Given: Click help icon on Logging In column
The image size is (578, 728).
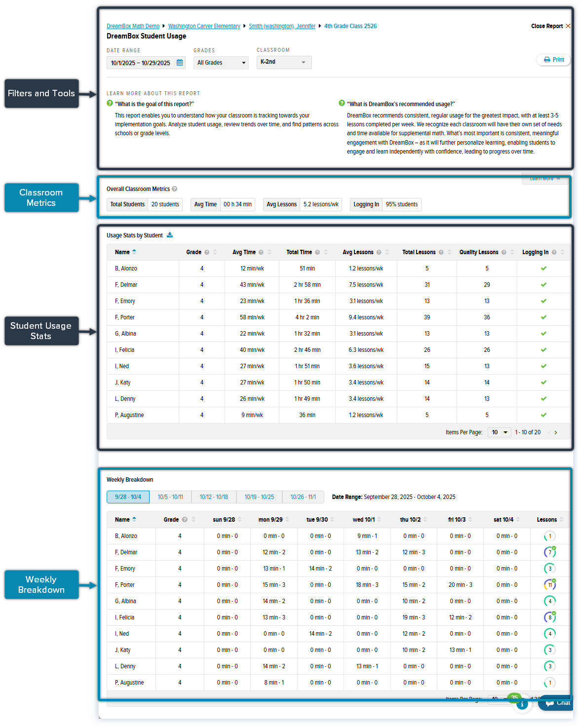Looking at the screenshot, I should tap(554, 252).
